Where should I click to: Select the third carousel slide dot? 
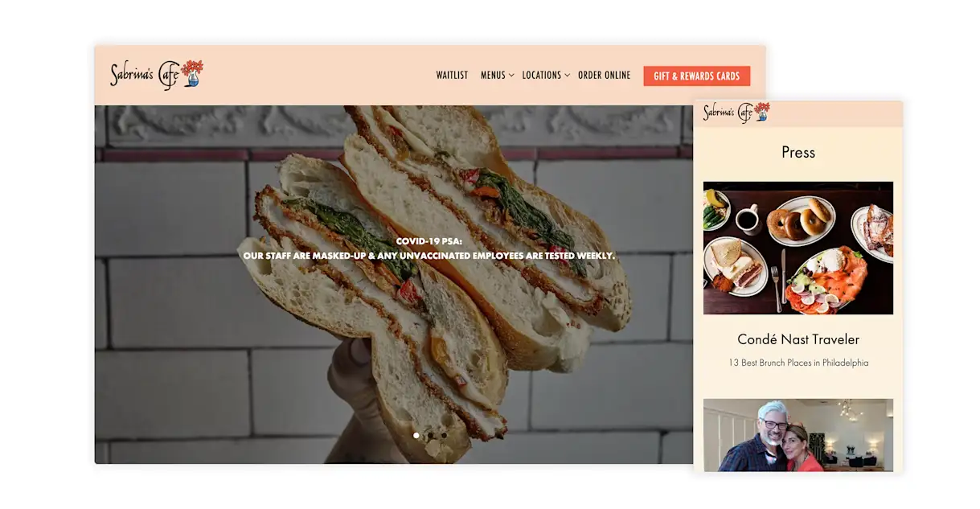[443, 435]
